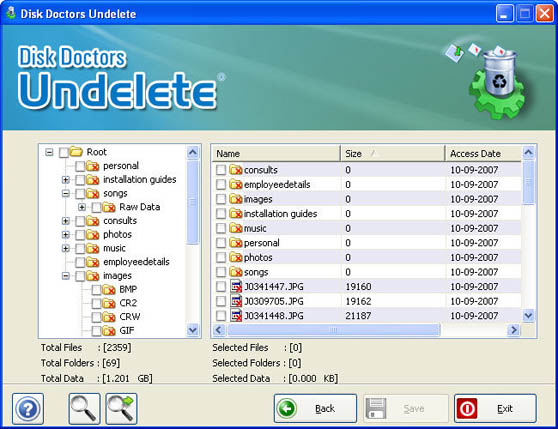Click the BMP folder icon in tree
This screenshot has width=558, height=429.
pyautogui.click(x=109, y=290)
